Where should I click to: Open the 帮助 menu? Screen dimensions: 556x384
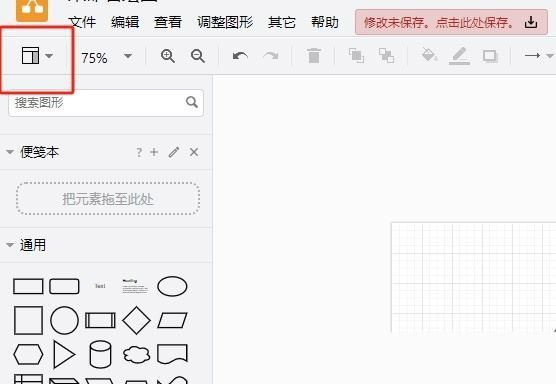click(325, 22)
